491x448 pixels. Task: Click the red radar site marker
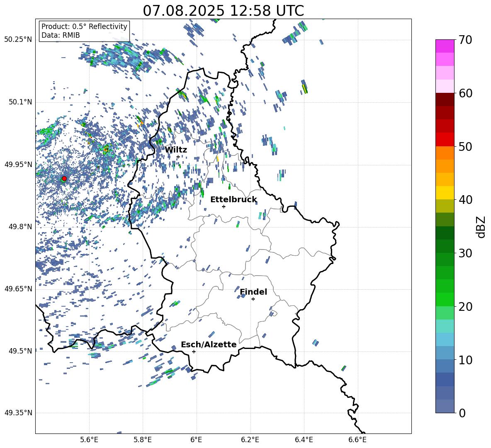(64, 178)
